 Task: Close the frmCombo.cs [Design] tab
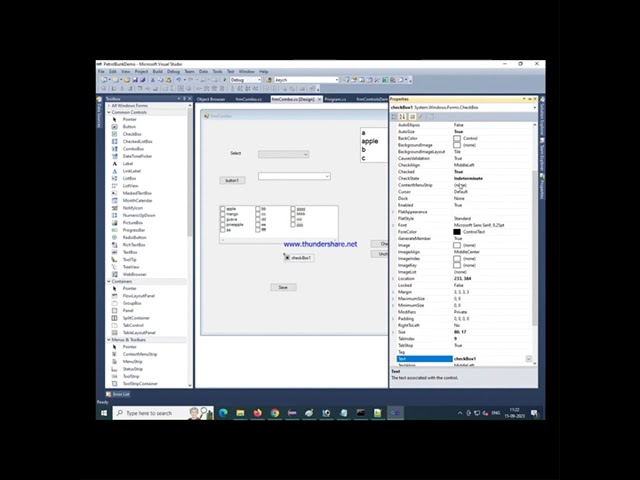click(319, 99)
